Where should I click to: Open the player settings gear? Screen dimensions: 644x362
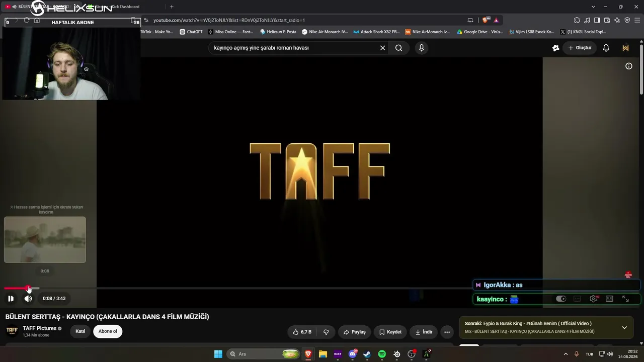pos(594,299)
